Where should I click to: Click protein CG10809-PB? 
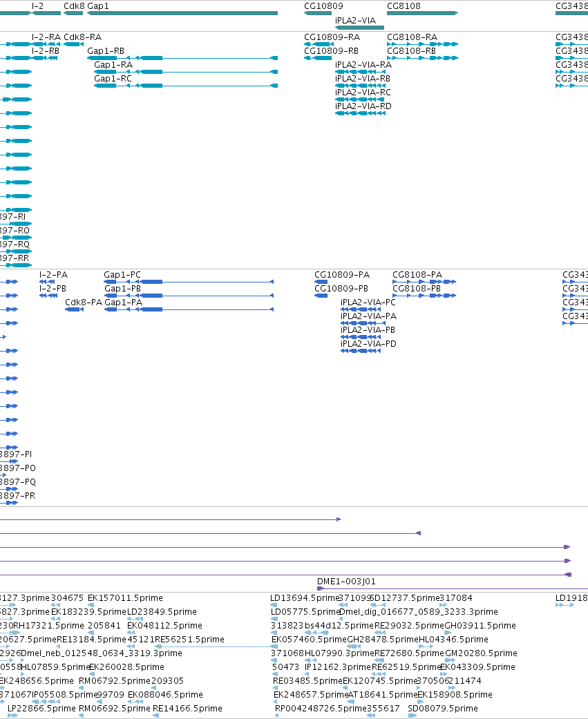tap(321, 296)
